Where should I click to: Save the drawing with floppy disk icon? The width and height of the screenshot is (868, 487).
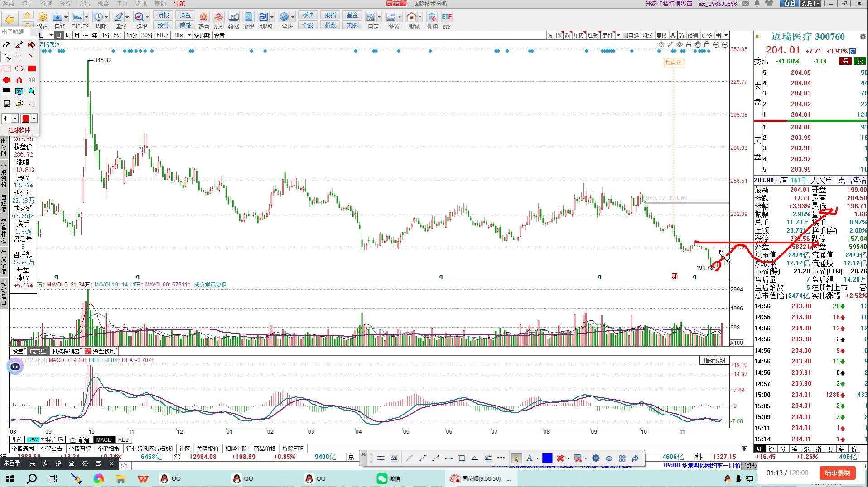6,104
